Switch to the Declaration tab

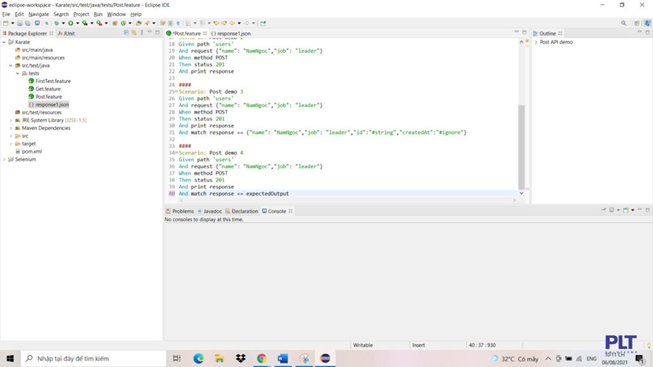[242, 211]
